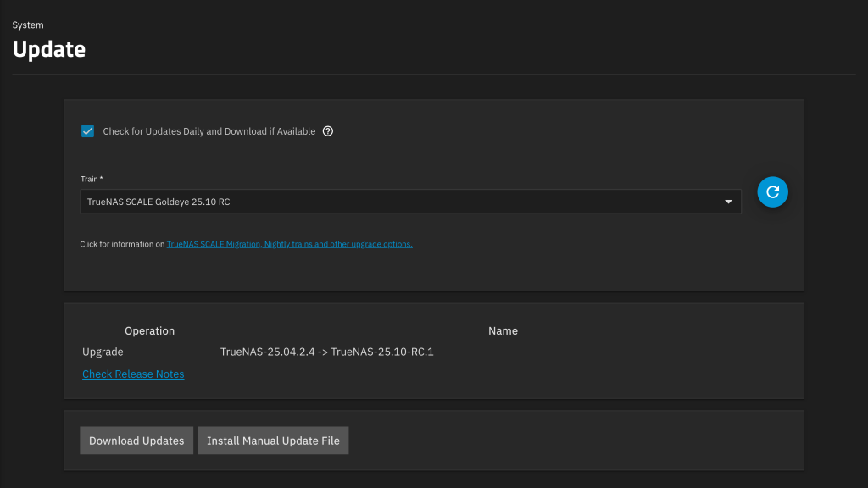Click the System breadcrumb label
Viewport: 868px width, 488px height.
[28, 25]
